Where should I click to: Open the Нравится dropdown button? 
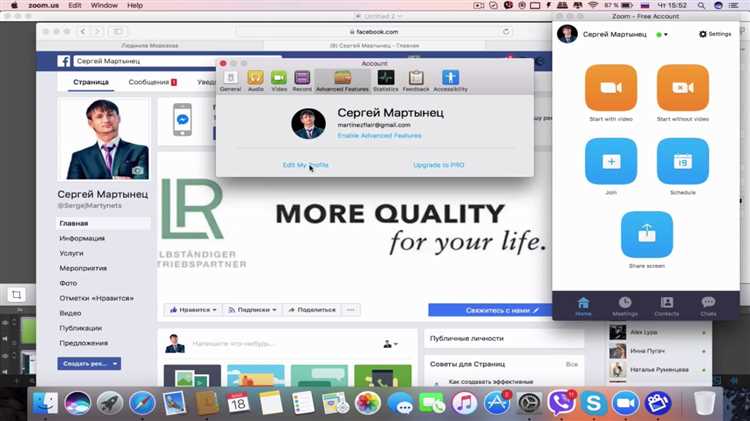point(193,310)
